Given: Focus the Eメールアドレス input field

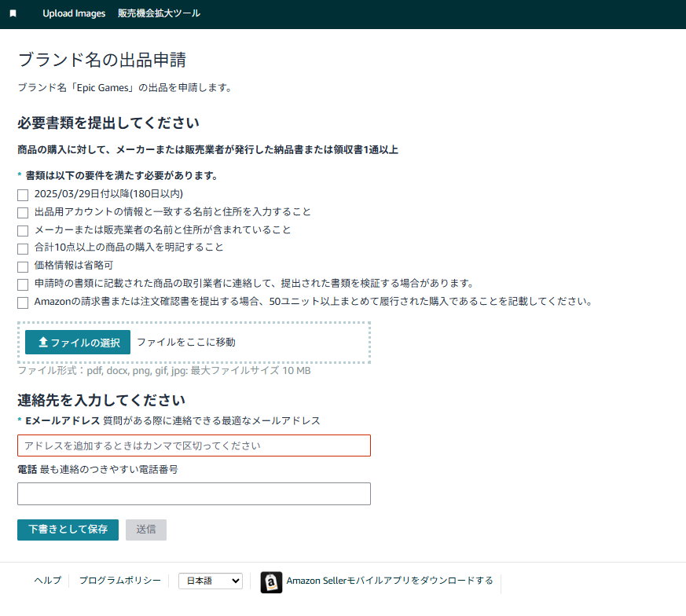Looking at the screenshot, I should coord(194,445).
